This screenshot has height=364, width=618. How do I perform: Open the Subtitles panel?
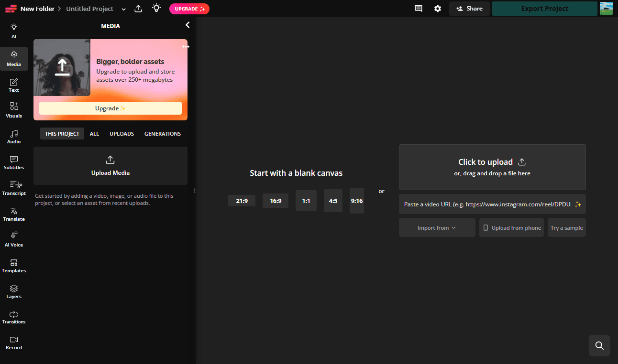point(14,162)
